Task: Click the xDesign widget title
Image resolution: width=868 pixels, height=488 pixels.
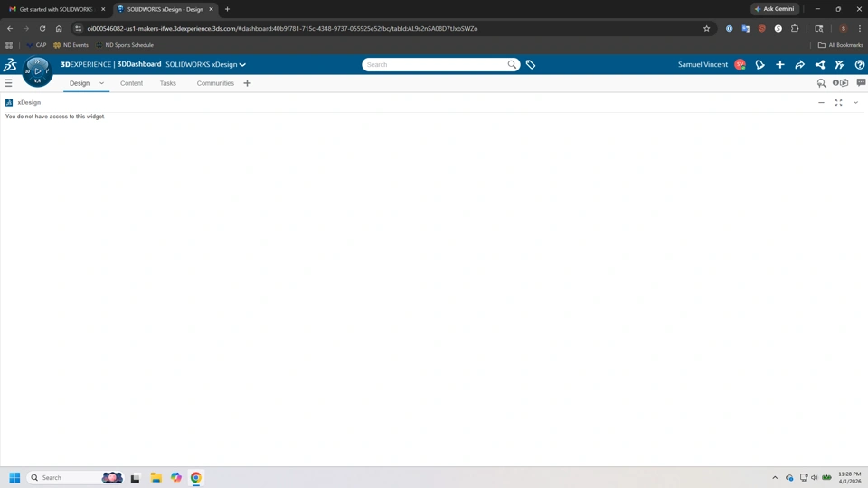Action: (x=29, y=102)
